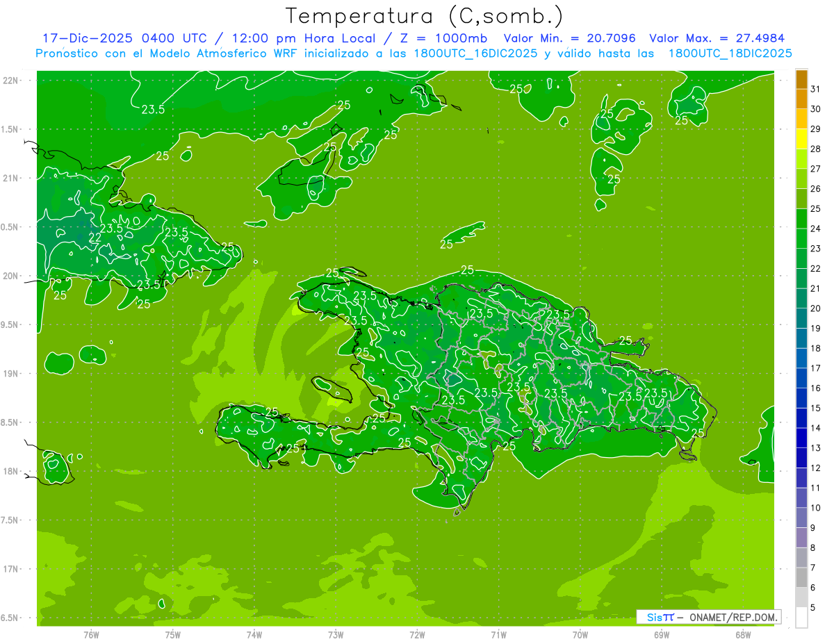Click the topmost brown-orange legend swatch above 31
834x644 pixels.
801,79
